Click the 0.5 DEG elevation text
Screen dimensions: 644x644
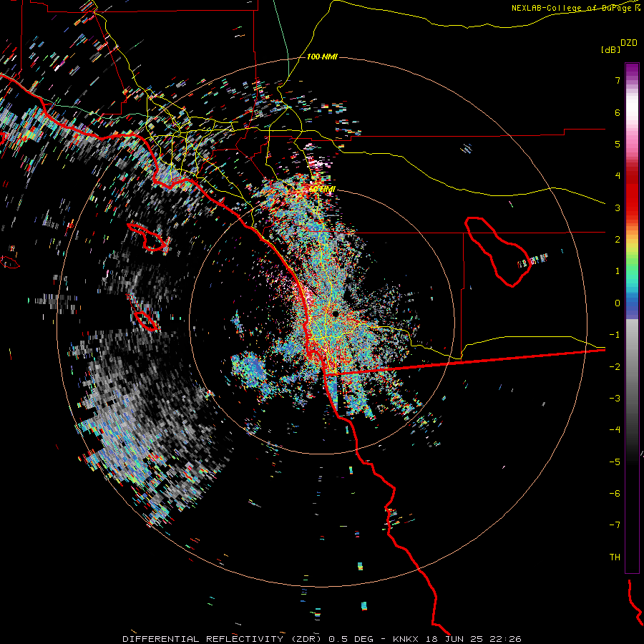[x=351, y=639]
